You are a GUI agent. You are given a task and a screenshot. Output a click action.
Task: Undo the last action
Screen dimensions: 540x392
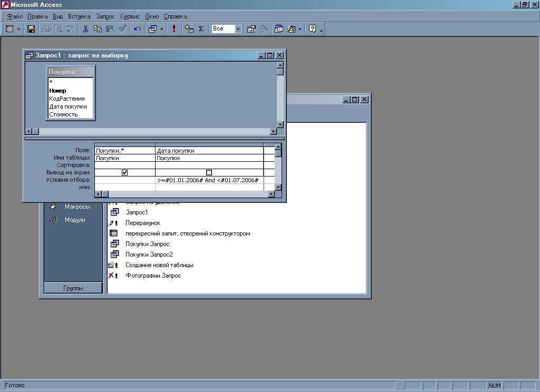(138, 29)
